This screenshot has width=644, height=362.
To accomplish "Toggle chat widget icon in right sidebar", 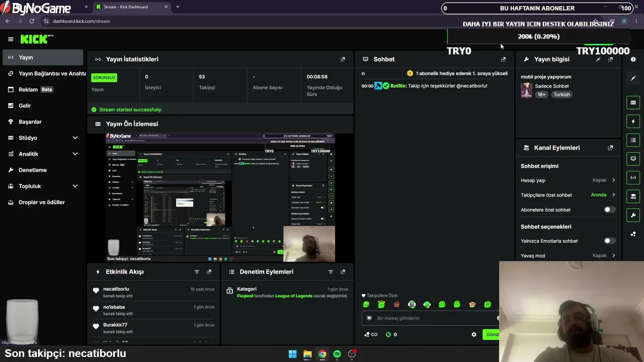I will pos(633,159).
